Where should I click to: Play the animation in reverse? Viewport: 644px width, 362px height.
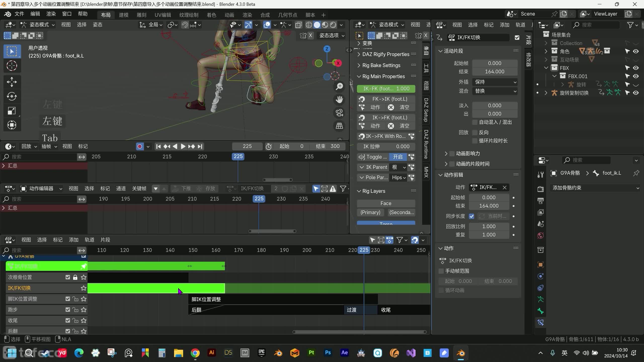click(175, 146)
